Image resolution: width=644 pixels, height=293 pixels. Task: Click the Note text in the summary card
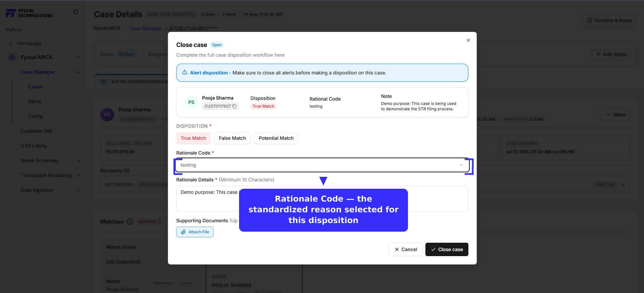click(x=418, y=106)
